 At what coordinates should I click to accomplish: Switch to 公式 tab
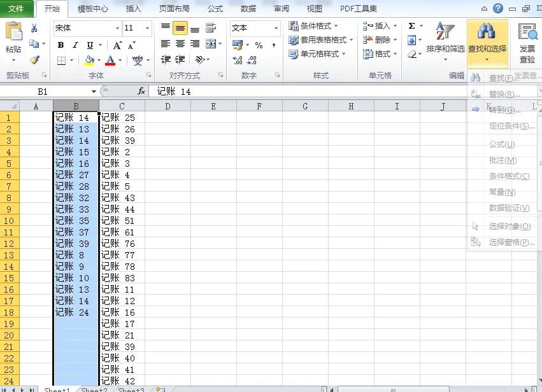(215, 9)
